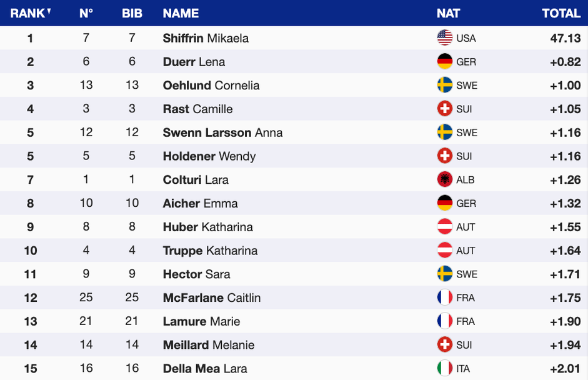
Task: Click the Swedish flag in Oehlund Cornelia's row
Action: pyautogui.click(x=444, y=85)
